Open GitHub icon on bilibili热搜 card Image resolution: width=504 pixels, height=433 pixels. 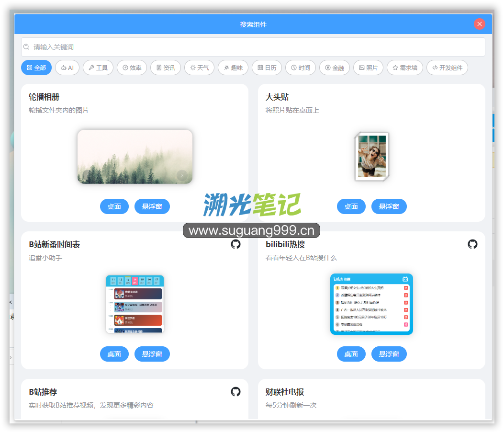click(x=472, y=244)
